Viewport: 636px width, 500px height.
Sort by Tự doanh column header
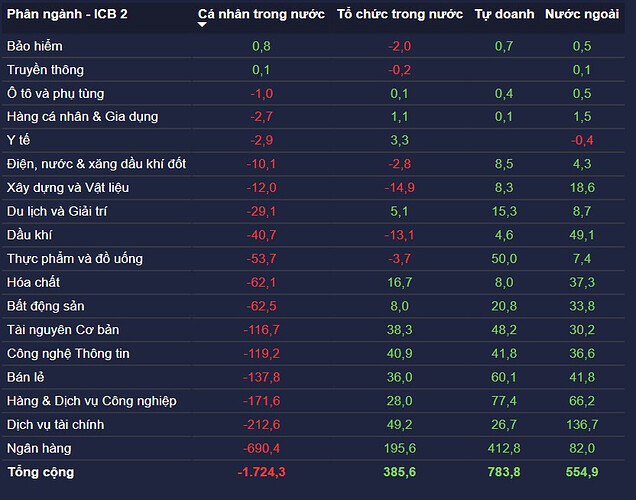pyautogui.click(x=503, y=14)
